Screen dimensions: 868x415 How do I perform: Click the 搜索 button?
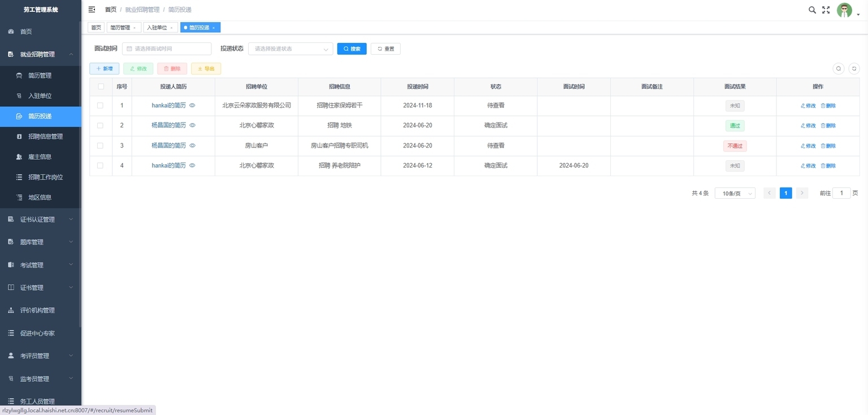point(351,49)
